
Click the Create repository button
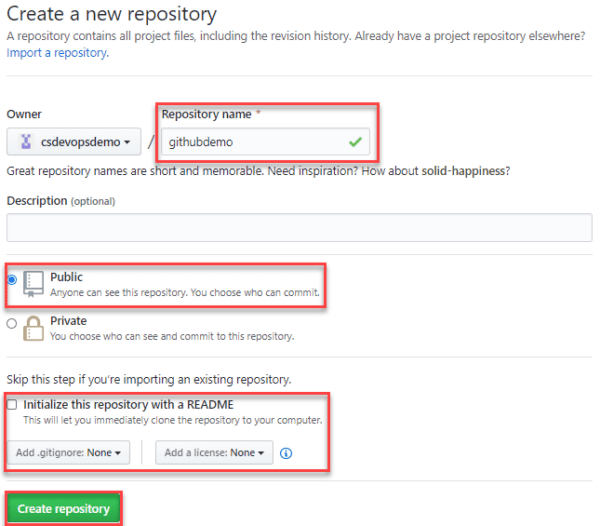tap(63, 508)
